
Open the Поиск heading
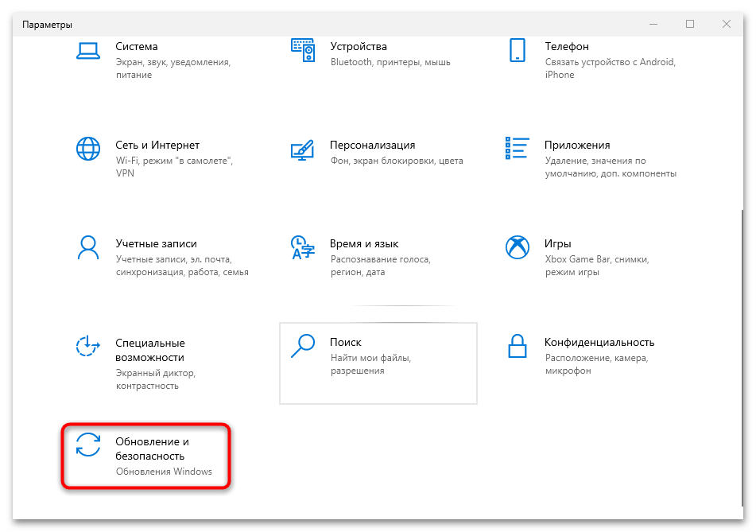coord(346,343)
